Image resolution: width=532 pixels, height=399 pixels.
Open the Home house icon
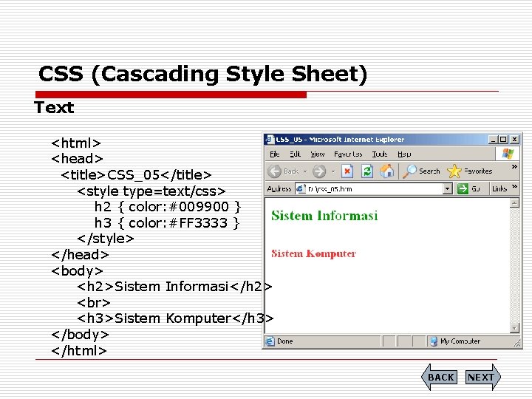386,171
